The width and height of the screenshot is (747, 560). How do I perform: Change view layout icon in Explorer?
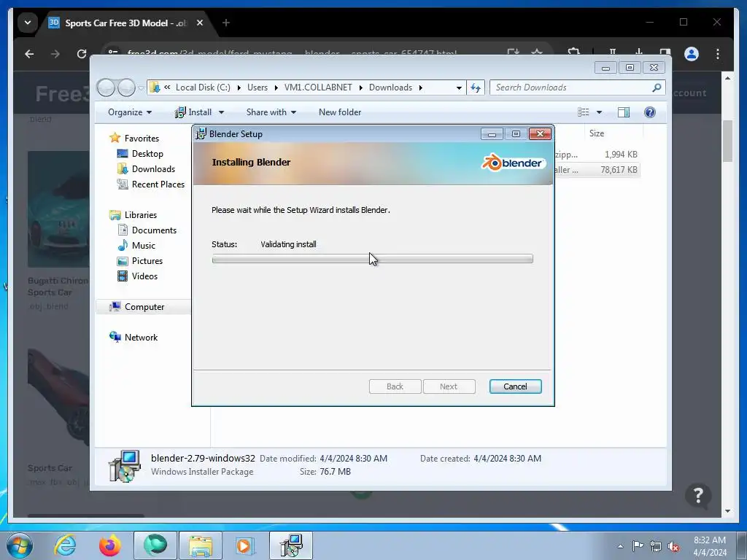pos(583,112)
